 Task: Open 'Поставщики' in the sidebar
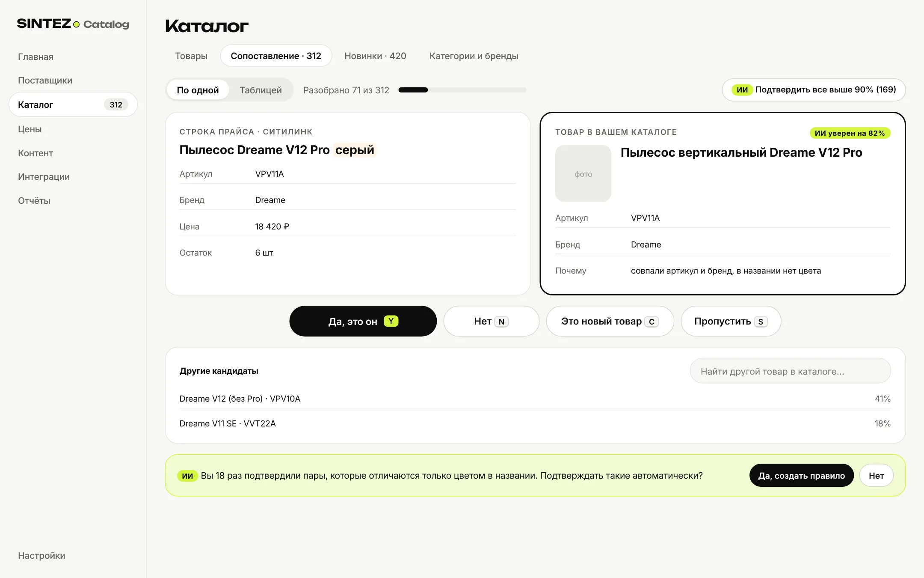pyautogui.click(x=45, y=80)
